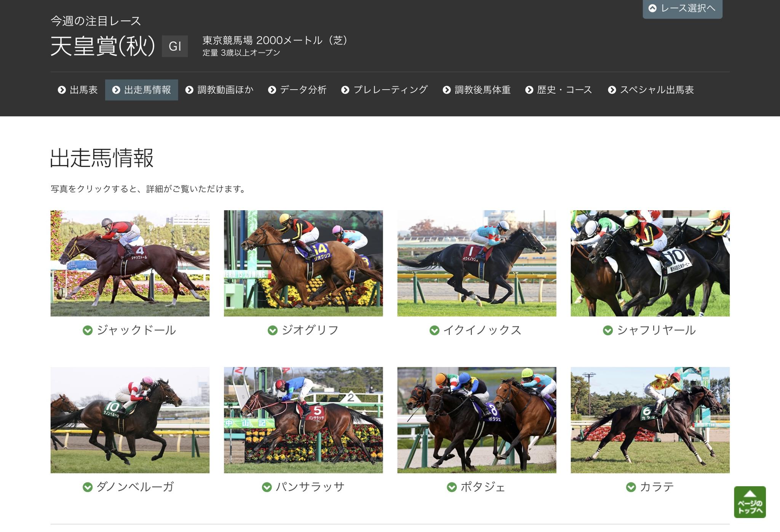The width and height of the screenshot is (780, 532).
Task: Click the green chevron icon beside ジャックドール
Action: [x=88, y=330]
